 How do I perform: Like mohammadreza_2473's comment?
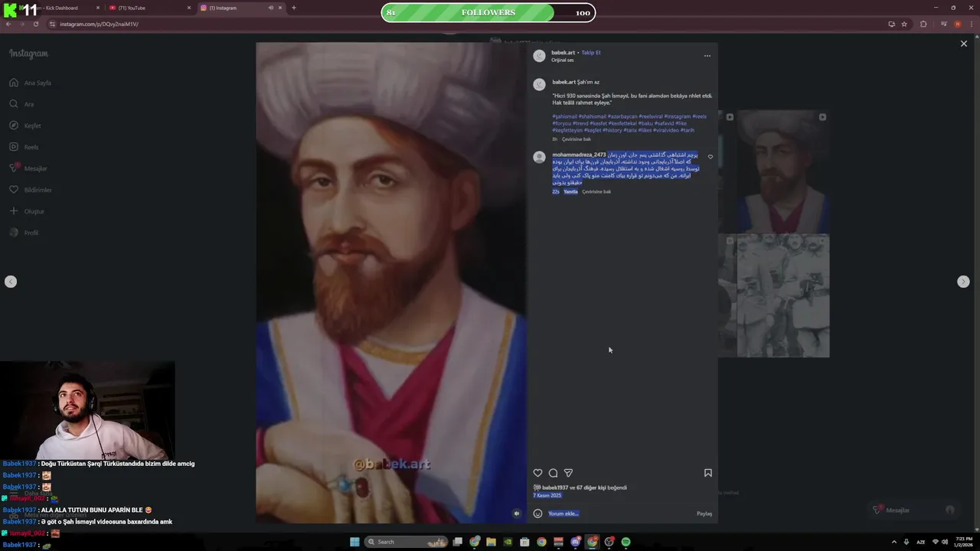point(710,157)
